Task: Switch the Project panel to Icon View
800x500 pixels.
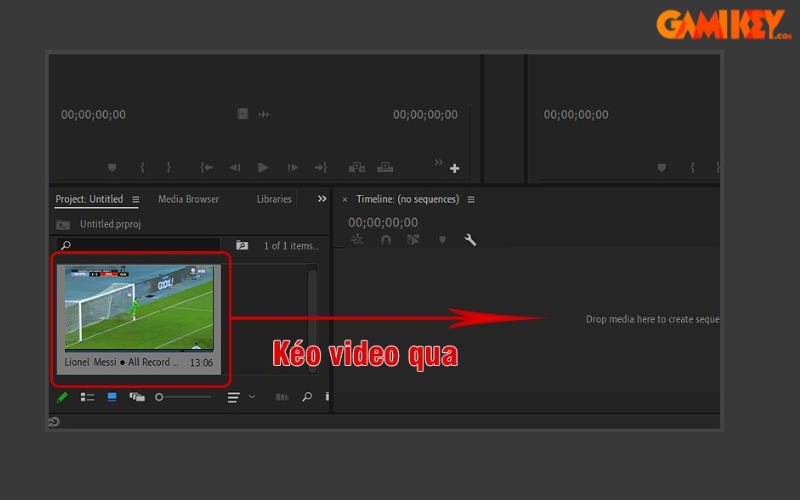Action: coord(112,397)
